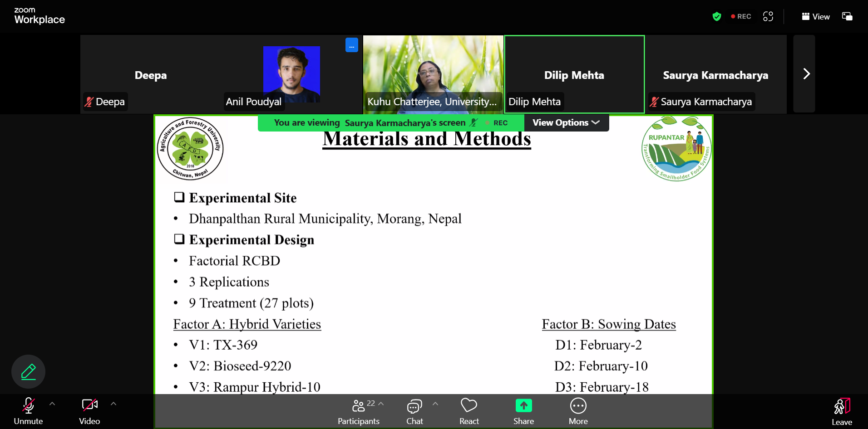Click 'D3: February-18' item
Screen dimensions: 868x429
point(602,387)
